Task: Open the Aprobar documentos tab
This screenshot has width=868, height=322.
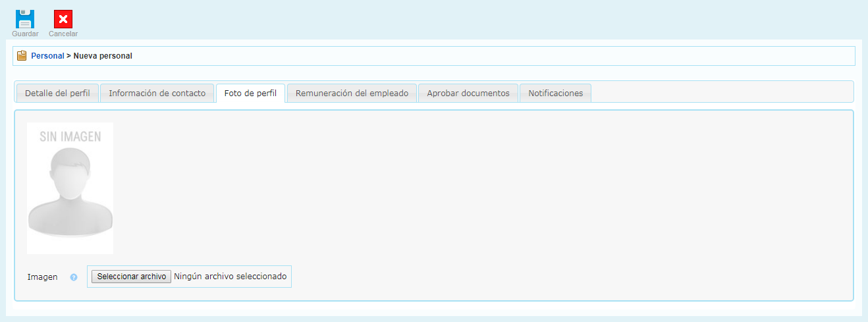Action: pyautogui.click(x=468, y=94)
